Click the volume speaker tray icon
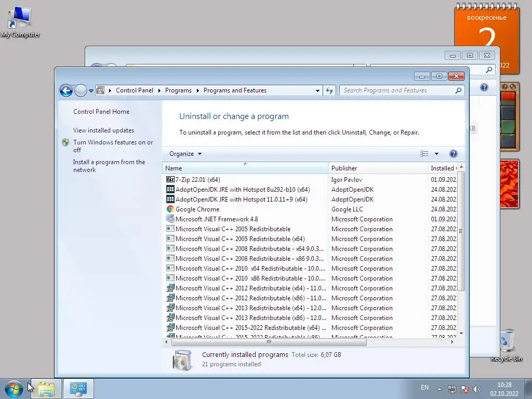This screenshot has height=399, width=532. coord(477,389)
